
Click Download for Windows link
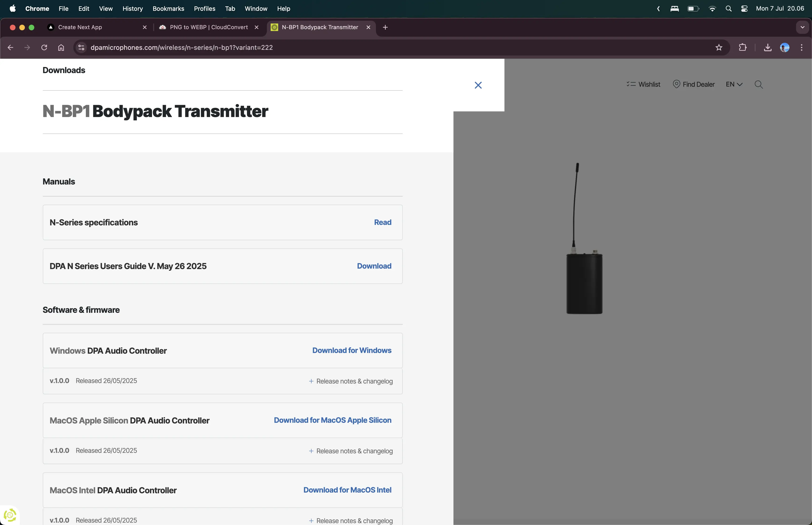(x=352, y=350)
